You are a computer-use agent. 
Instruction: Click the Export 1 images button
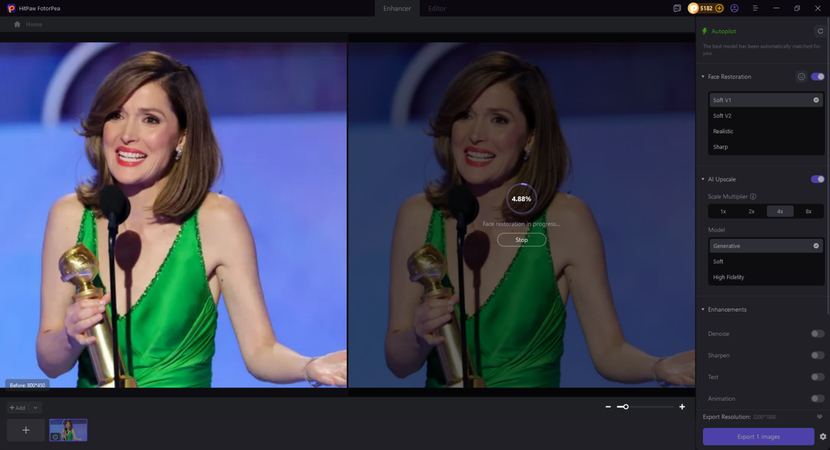(758, 437)
